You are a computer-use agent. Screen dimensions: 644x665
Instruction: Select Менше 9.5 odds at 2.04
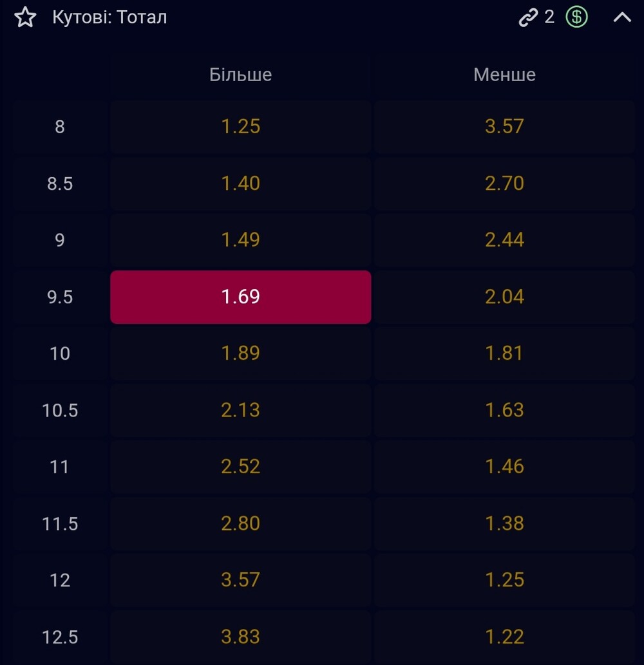pos(504,297)
